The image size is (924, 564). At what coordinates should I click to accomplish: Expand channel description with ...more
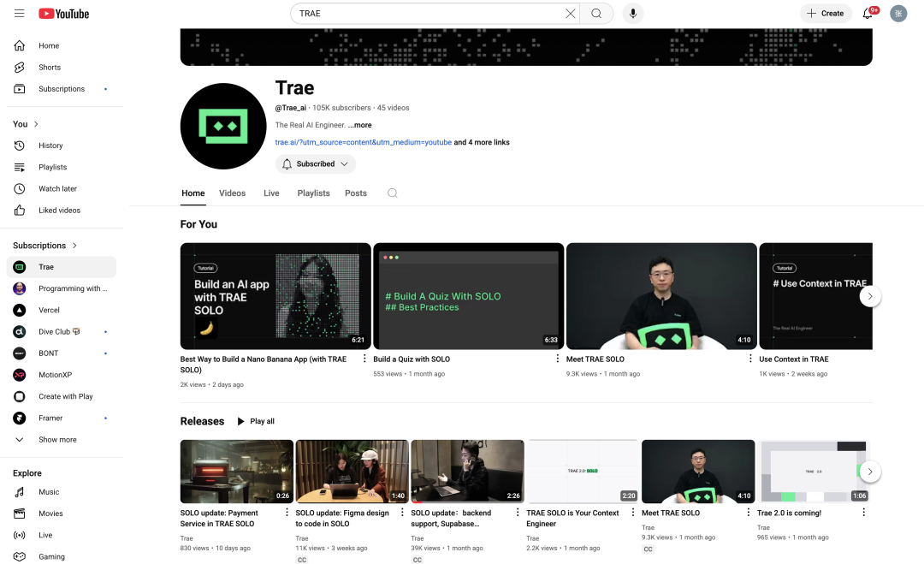[359, 125]
